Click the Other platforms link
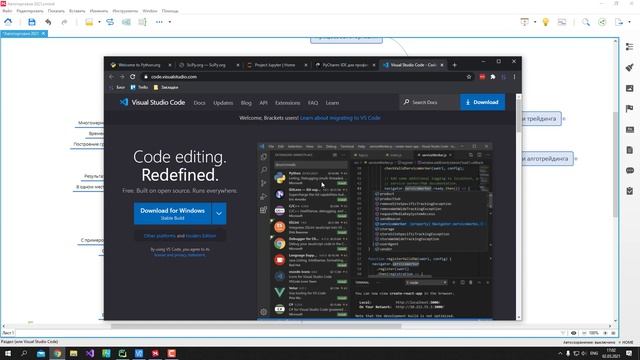The width and height of the screenshot is (640, 360). pyautogui.click(x=160, y=236)
